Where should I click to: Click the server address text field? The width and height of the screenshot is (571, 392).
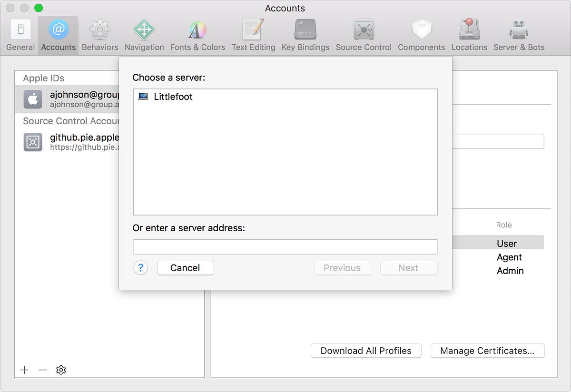[x=285, y=247]
